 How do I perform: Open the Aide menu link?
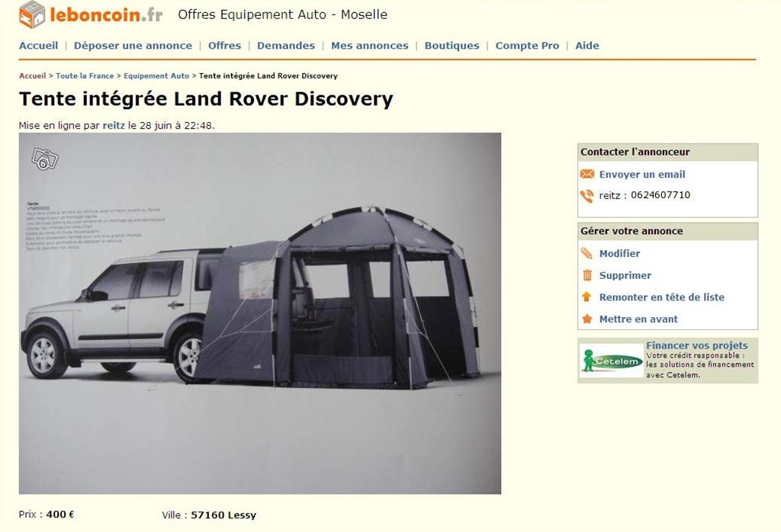pyautogui.click(x=587, y=46)
